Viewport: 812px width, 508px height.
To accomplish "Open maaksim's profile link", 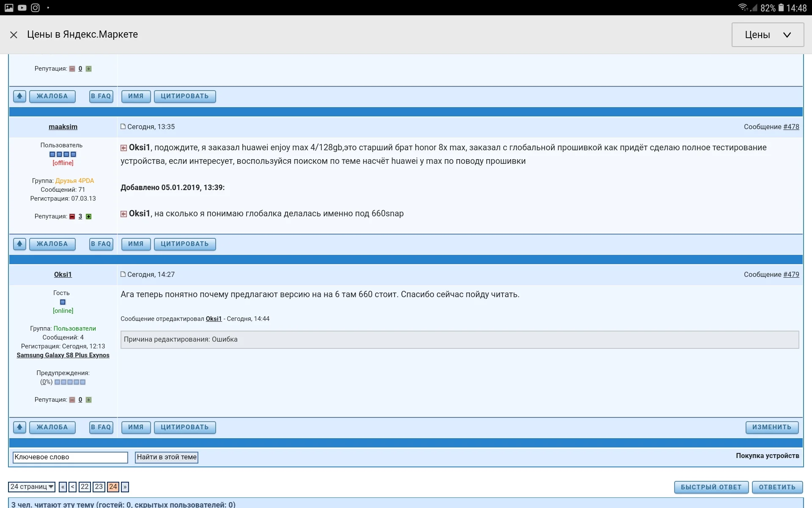I will (x=63, y=127).
